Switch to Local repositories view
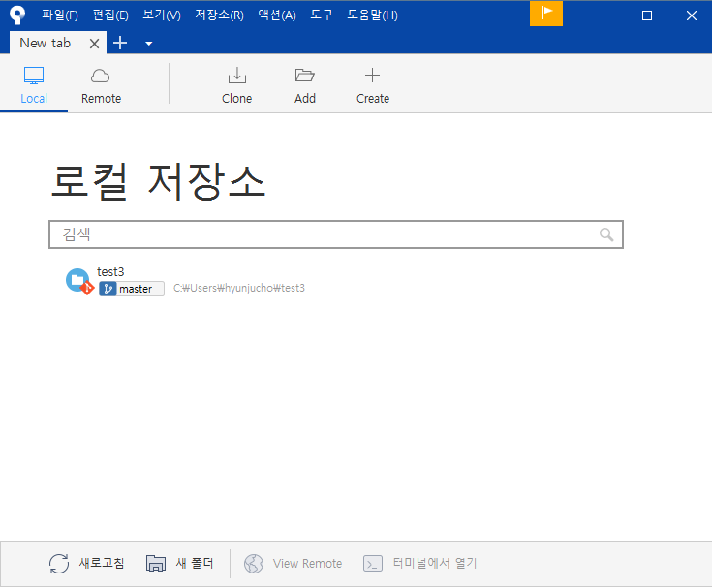The height and width of the screenshot is (588, 712). tap(34, 86)
